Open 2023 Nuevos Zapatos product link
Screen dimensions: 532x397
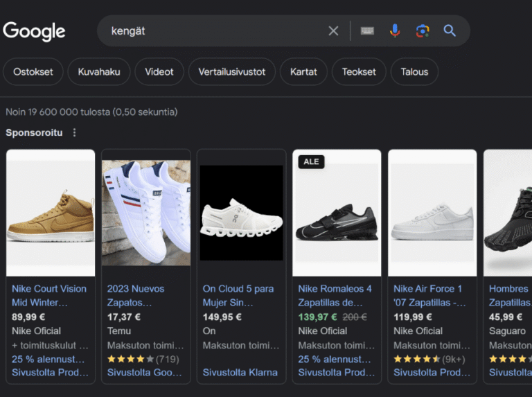point(136,296)
